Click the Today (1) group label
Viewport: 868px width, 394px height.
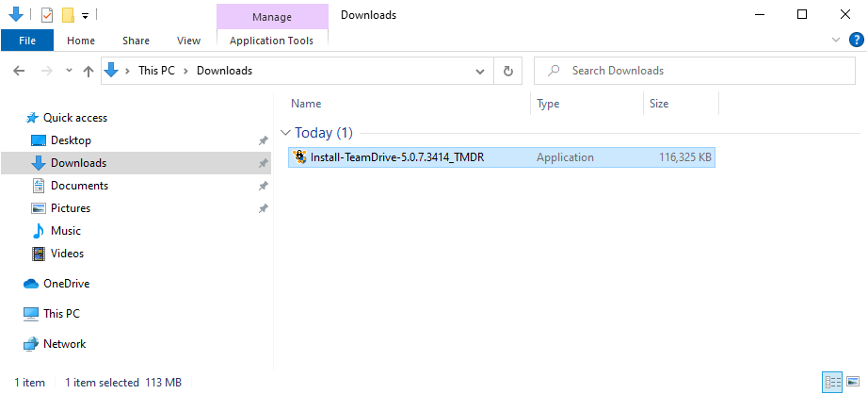323,133
